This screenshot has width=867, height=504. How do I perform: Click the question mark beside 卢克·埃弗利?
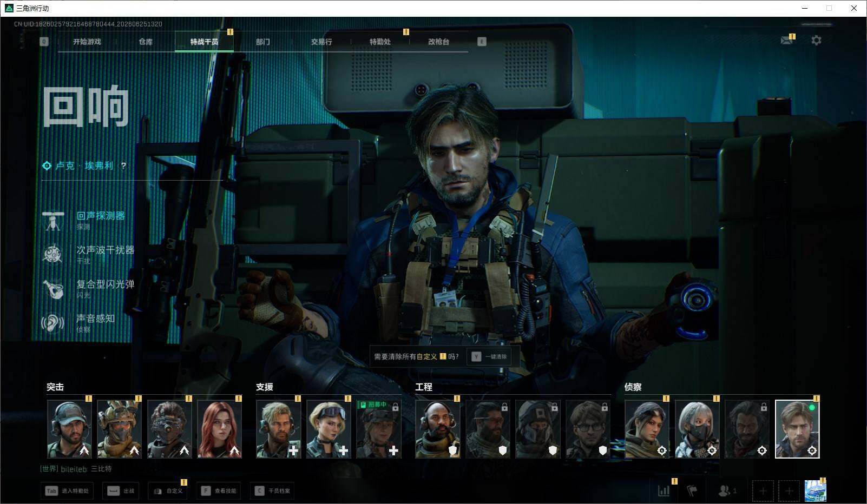coord(123,166)
